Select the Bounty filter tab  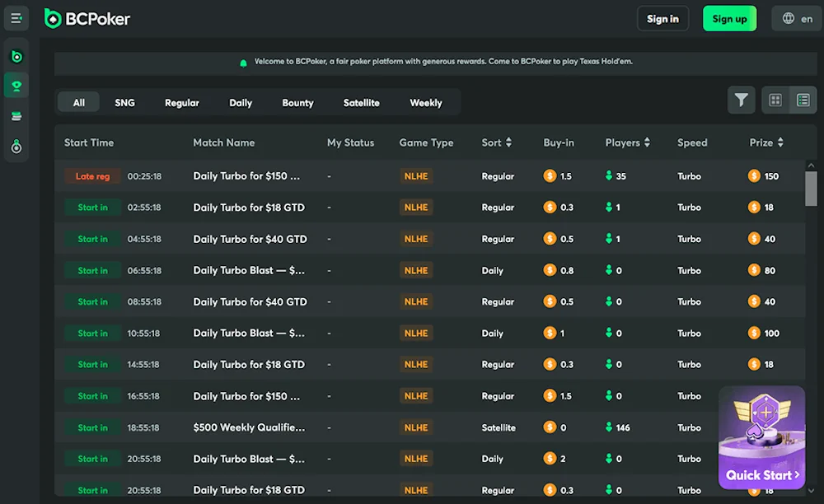tap(297, 102)
